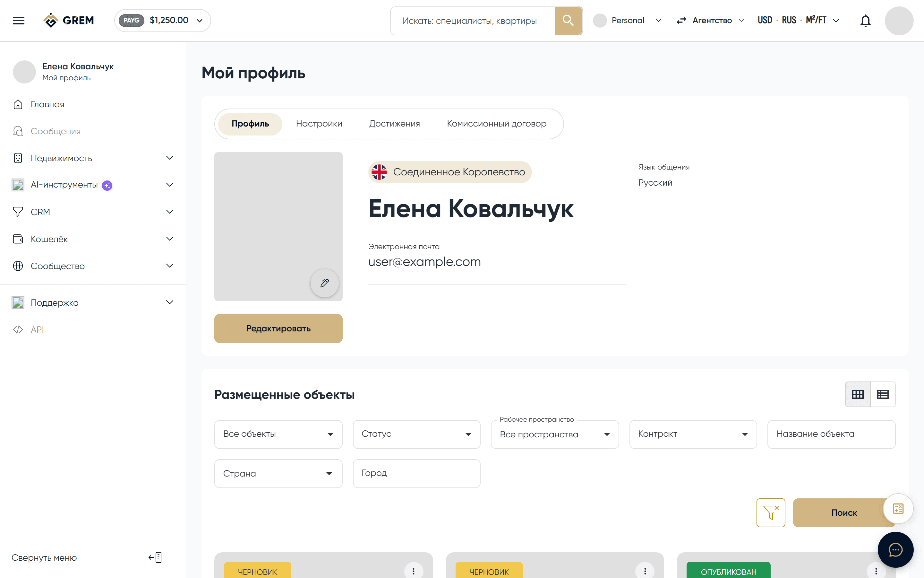Viewport: 924px width, 578px height.
Task: Open the PAYG balance dropdown
Action: click(162, 20)
